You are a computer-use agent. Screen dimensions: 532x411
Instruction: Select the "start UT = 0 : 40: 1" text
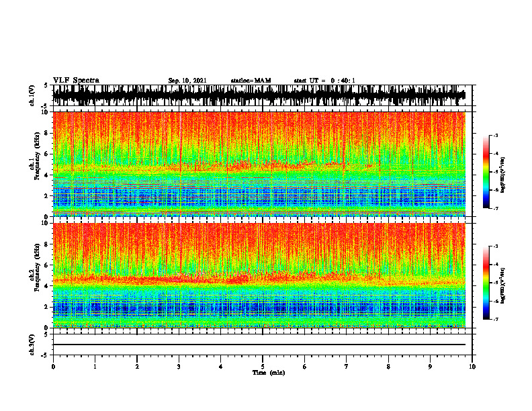324,81
